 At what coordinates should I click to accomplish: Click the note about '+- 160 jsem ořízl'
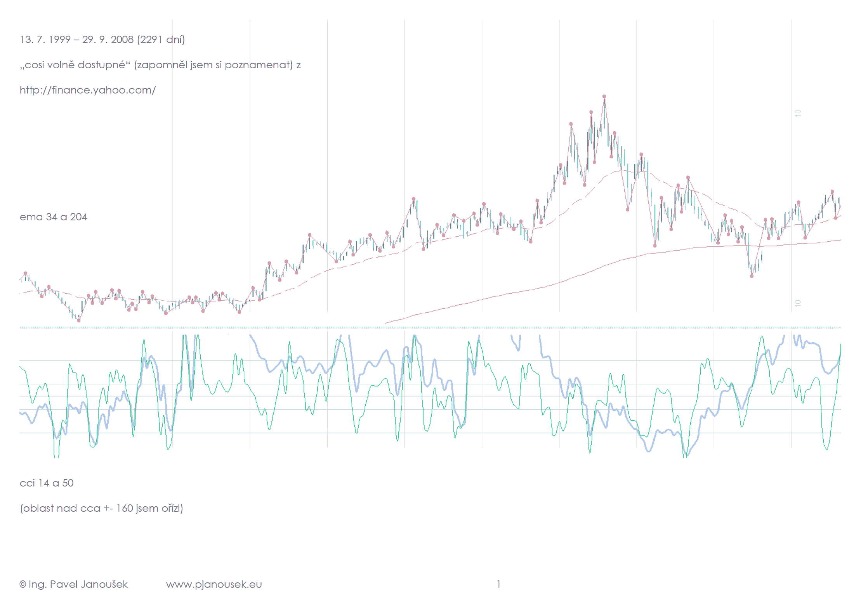click(x=102, y=508)
